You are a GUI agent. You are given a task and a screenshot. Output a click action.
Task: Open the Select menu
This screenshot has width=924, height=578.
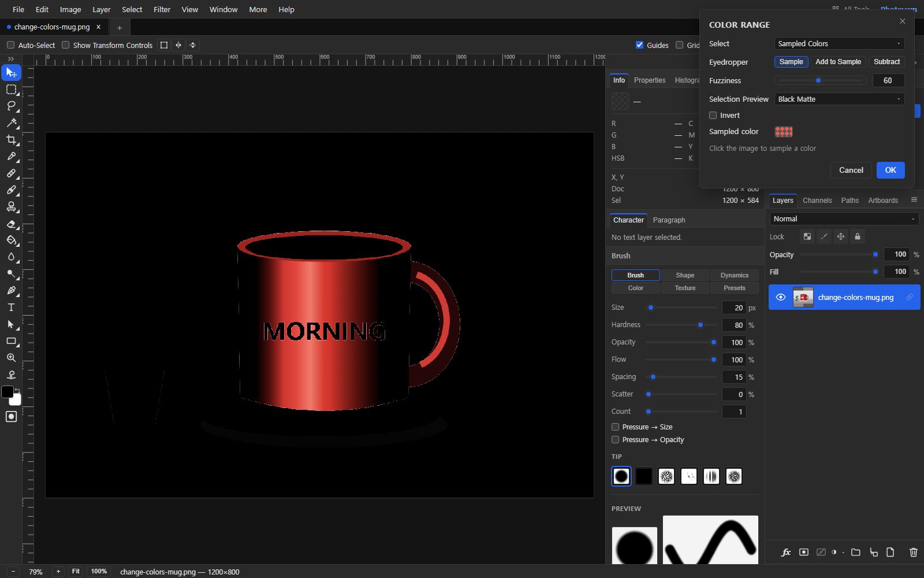[132, 9]
